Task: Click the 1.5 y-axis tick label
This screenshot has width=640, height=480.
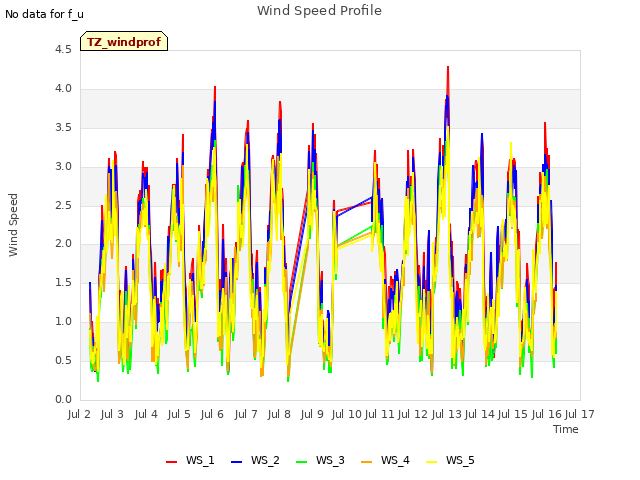Action: tap(63, 282)
